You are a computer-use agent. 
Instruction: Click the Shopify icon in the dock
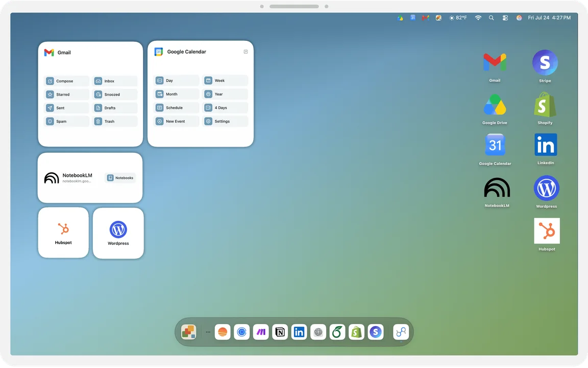[x=356, y=332]
